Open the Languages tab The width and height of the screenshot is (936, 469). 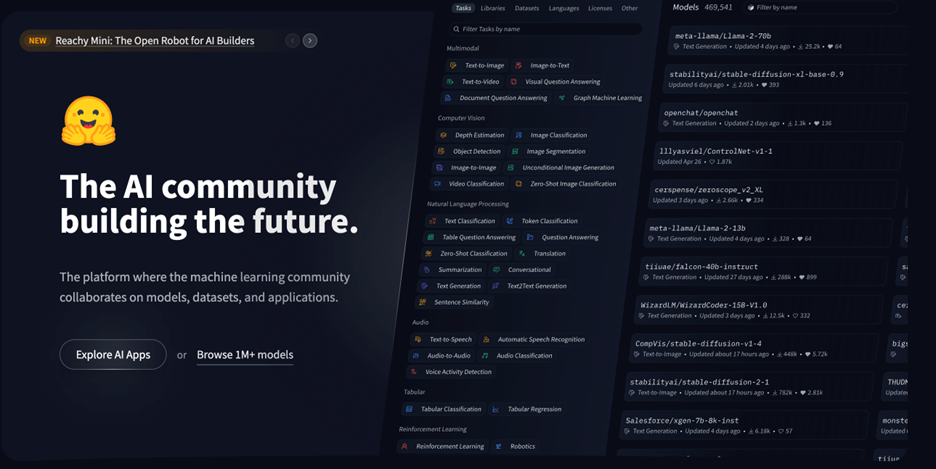click(x=564, y=8)
